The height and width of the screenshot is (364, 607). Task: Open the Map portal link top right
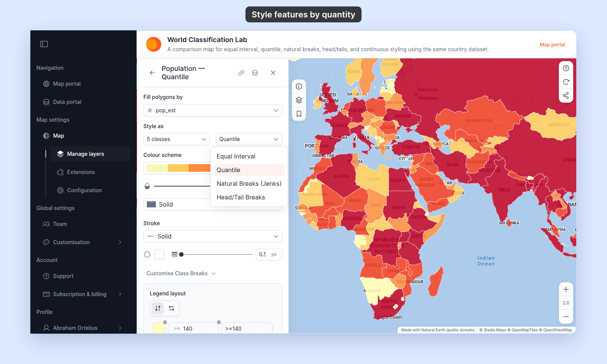click(x=552, y=45)
